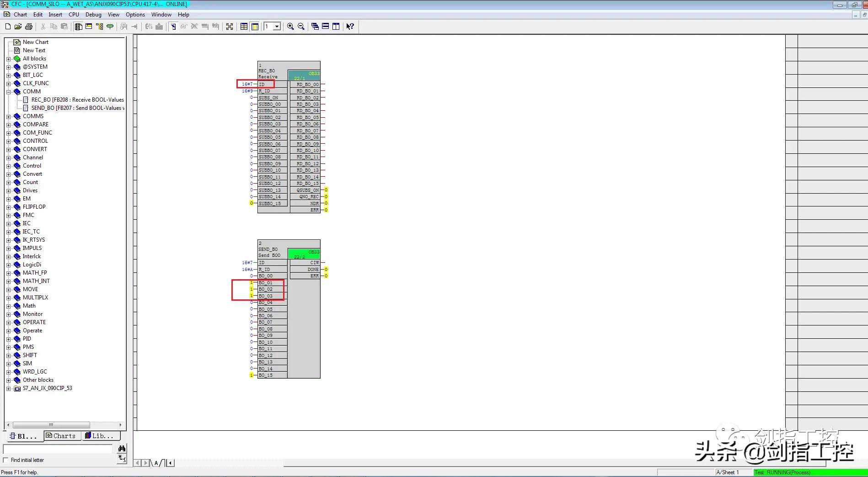Click the binoculars search icon
This screenshot has width=868, height=477.
(122, 449)
